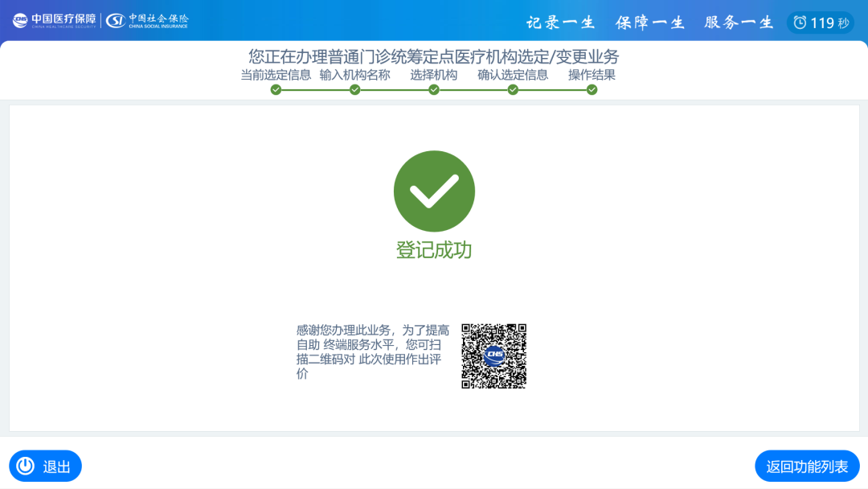Click the 您正在办理普通门诊统筹 page title
Viewport: 868px width, 489px height.
click(433, 56)
